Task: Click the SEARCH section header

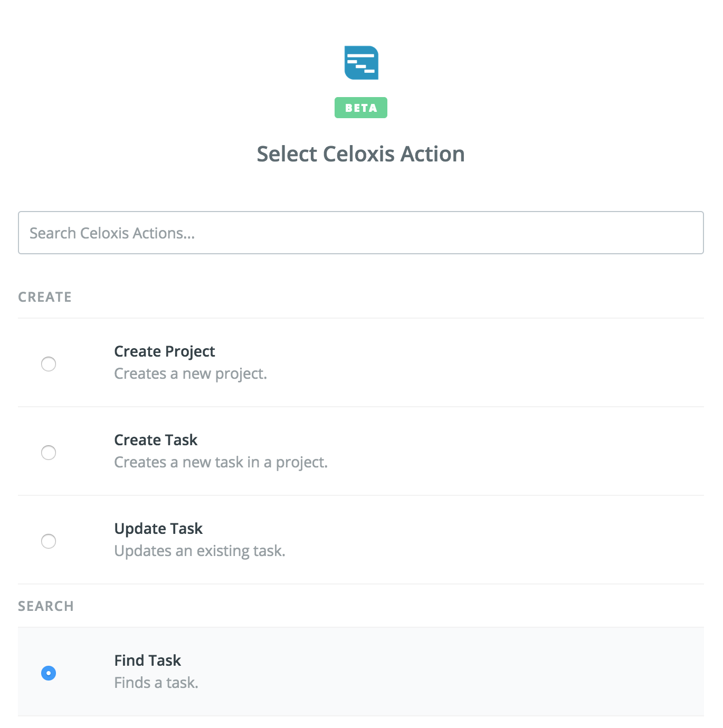Action: click(46, 606)
